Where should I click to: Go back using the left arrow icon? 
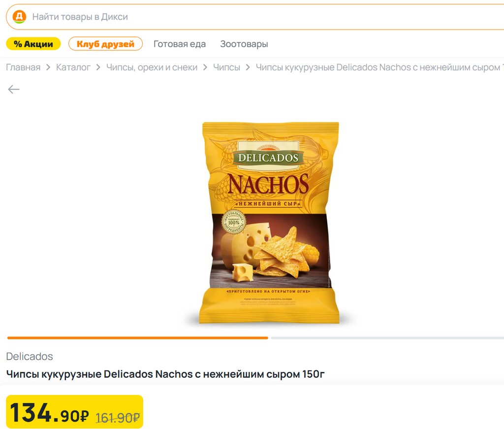[x=13, y=89]
